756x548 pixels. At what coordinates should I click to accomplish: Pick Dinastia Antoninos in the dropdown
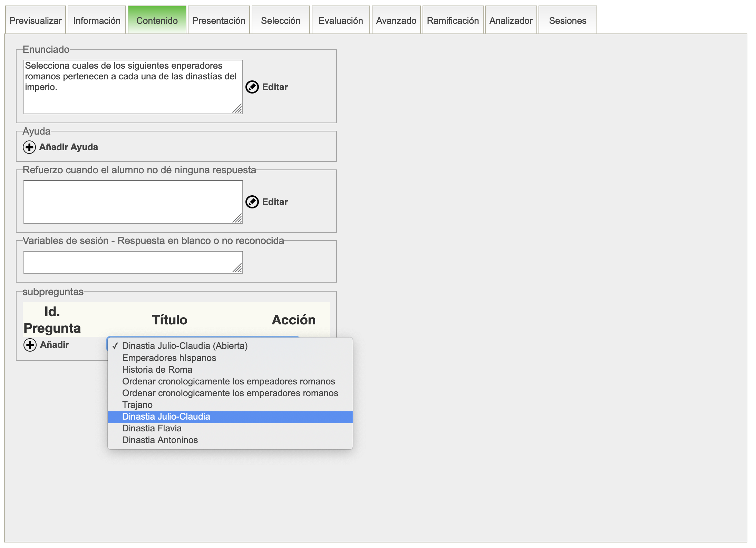160,440
